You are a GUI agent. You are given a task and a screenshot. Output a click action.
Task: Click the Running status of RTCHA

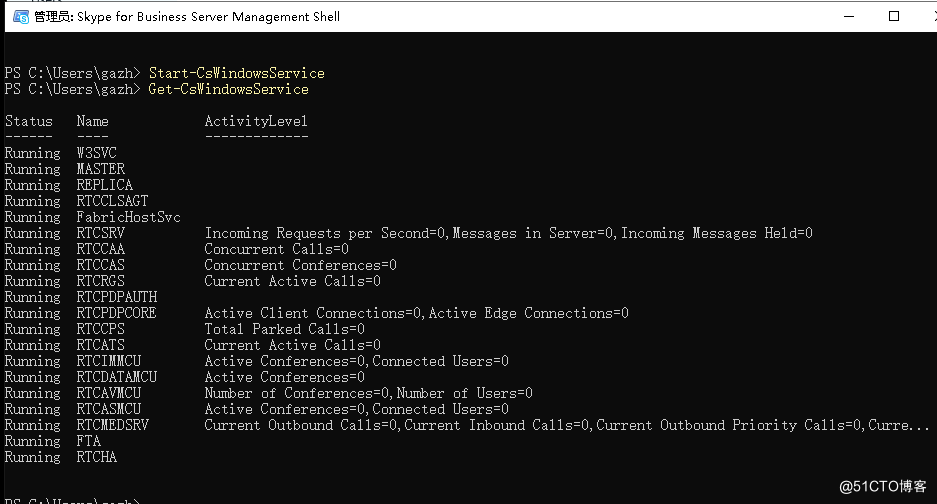coord(33,457)
